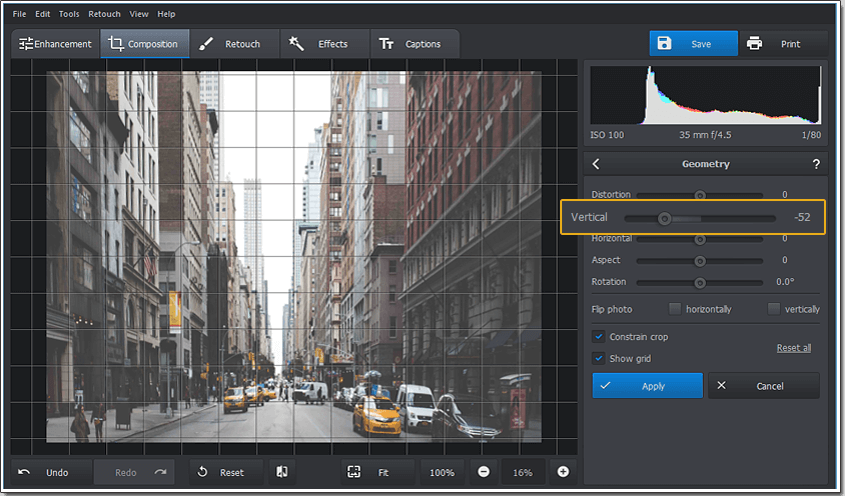Click the Distortion slider handle

pos(699,195)
